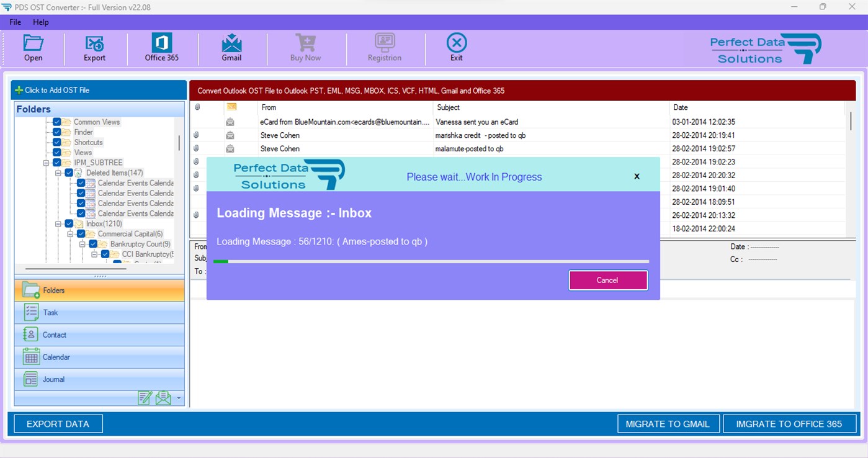Click the loading progress bar
The height and width of the screenshot is (458, 868).
click(x=432, y=261)
